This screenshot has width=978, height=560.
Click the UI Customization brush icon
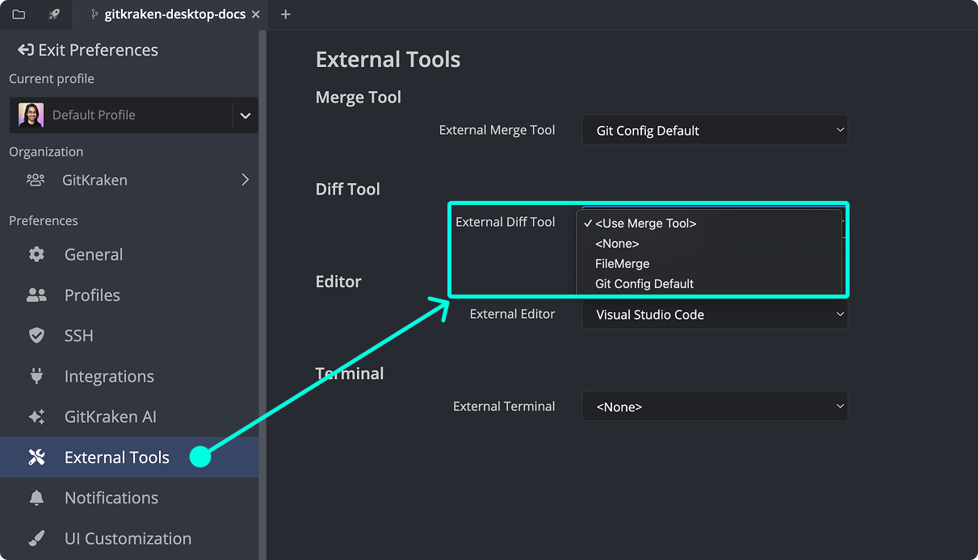click(36, 538)
